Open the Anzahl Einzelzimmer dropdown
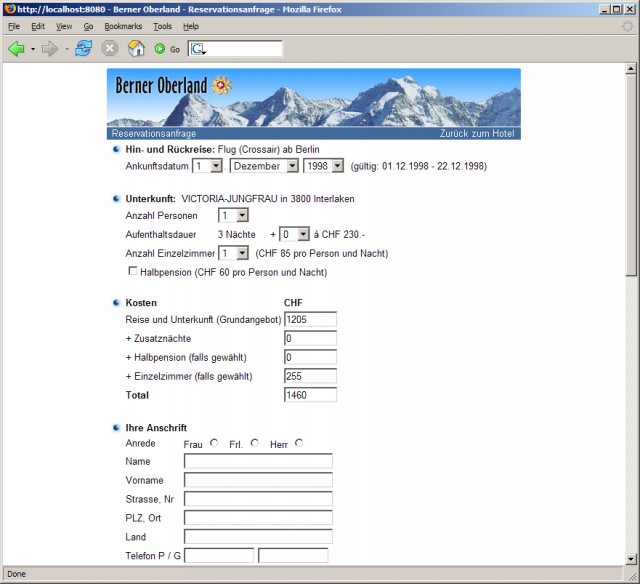Image resolution: width=640 pixels, height=584 pixels. coord(233,253)
